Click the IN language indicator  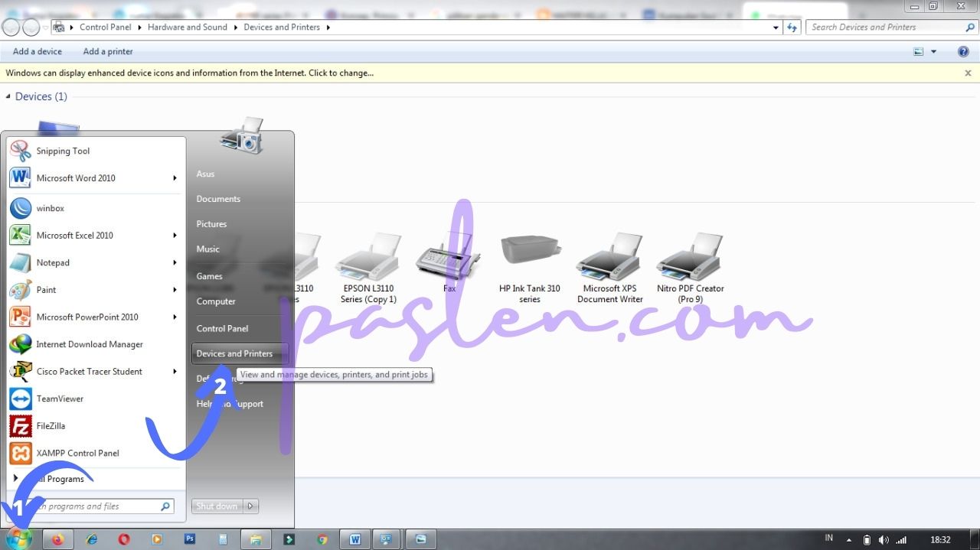tap(828, 539)
